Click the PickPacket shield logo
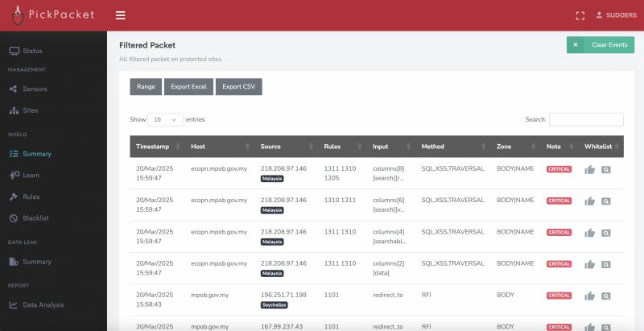Image resolution: width=644 pixels, height=331 pixels. 18,15
